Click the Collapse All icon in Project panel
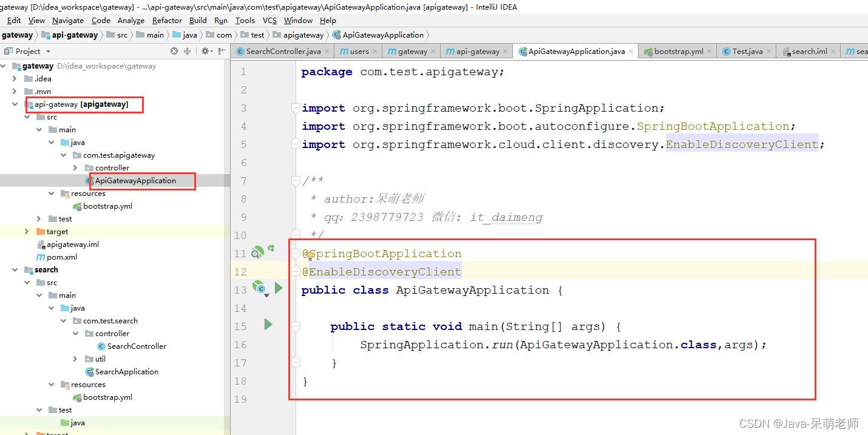Screen dimensions: 868x435 click(x=188, y=52)
